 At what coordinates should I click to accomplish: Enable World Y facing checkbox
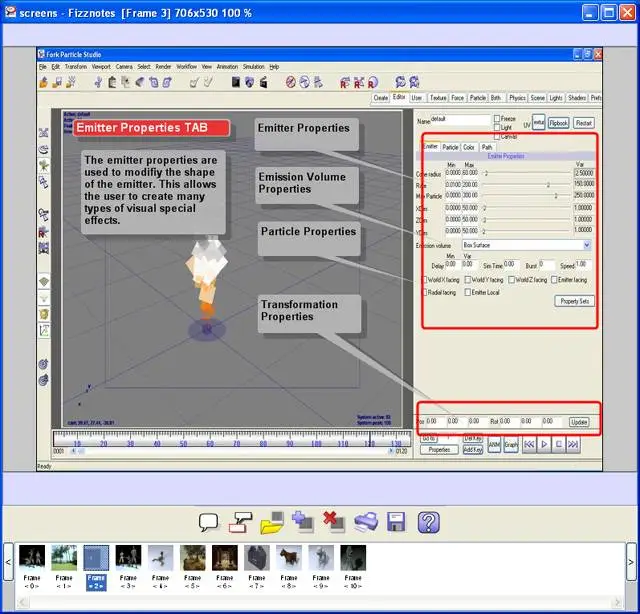coord(468,280)
